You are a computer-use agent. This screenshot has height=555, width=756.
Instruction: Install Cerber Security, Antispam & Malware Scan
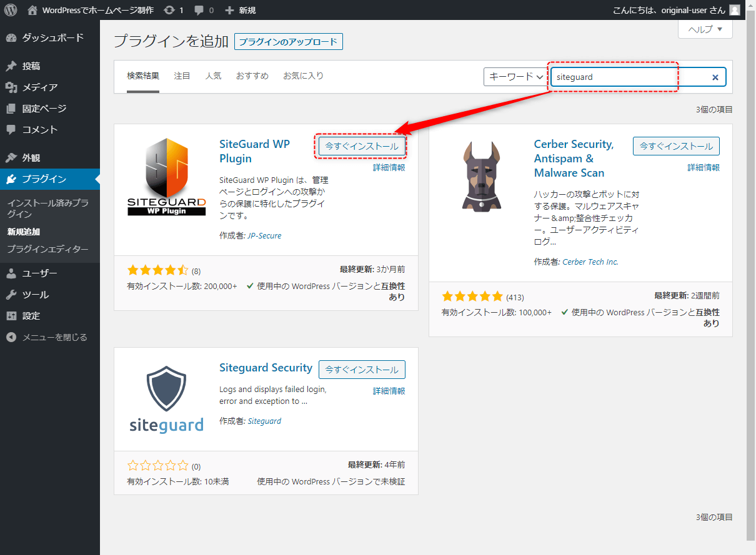click(x=676, y=146)
